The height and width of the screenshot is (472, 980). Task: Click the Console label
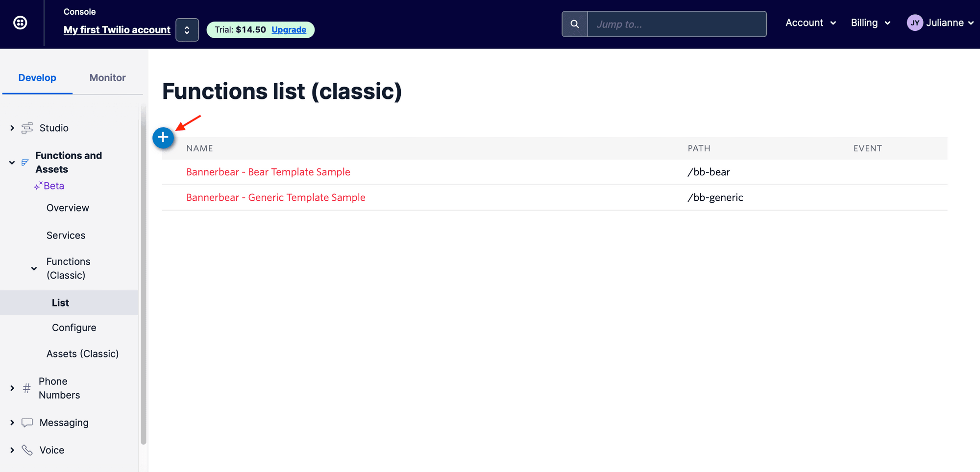(x=79, y=12)
